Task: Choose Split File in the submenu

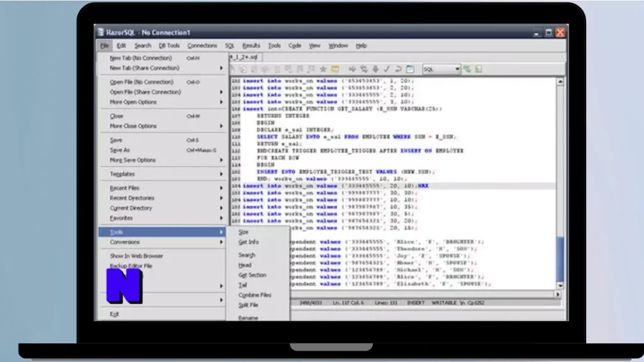Action: pyautogui.click(x=258, y=305)
